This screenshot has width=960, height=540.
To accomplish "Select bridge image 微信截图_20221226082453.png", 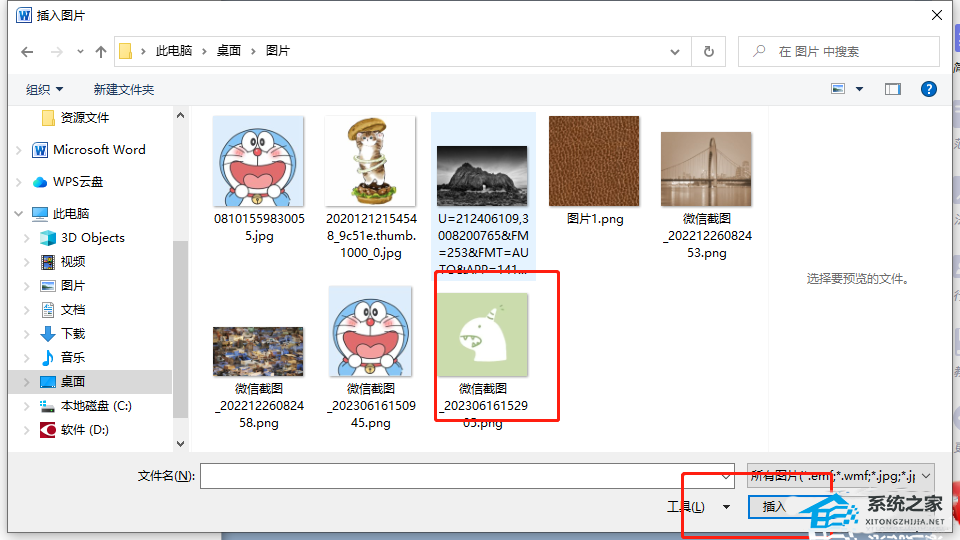I will (707, 169).
